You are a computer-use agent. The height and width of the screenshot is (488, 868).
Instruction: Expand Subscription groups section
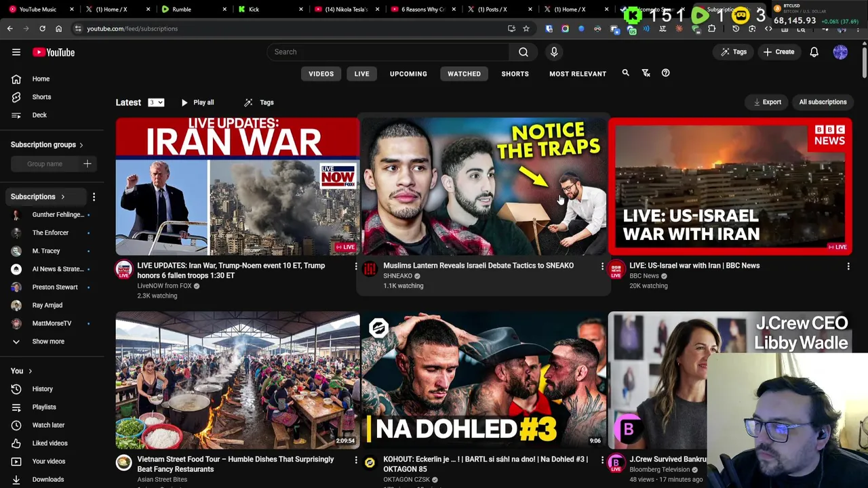(x=81, y=145)
